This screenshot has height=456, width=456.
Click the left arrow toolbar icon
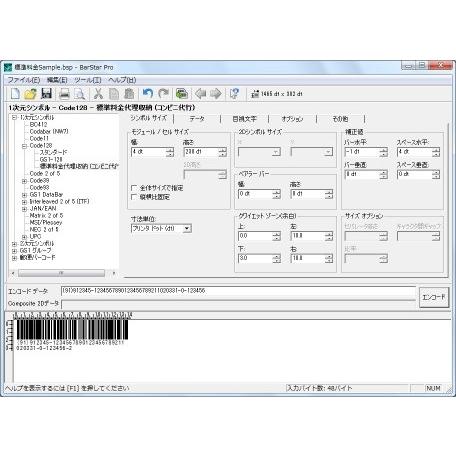coord(200,94)
